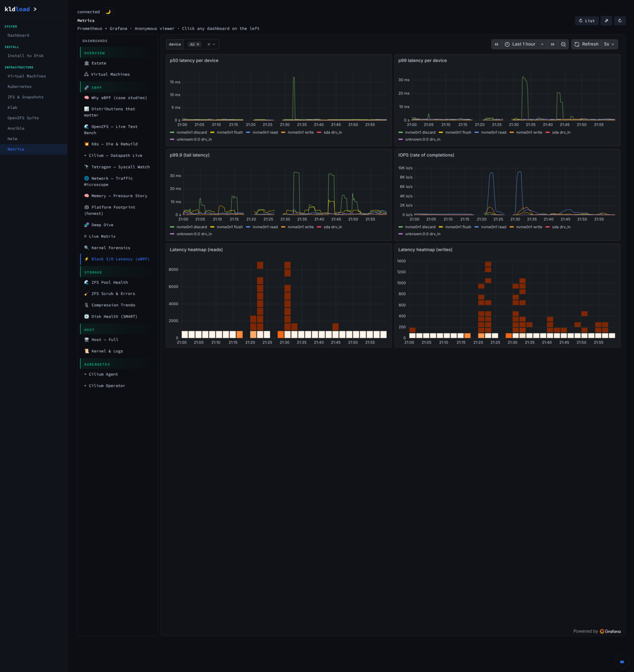Open Ansible page in sidebar
The image size is (634, 672).
point(34,128)
